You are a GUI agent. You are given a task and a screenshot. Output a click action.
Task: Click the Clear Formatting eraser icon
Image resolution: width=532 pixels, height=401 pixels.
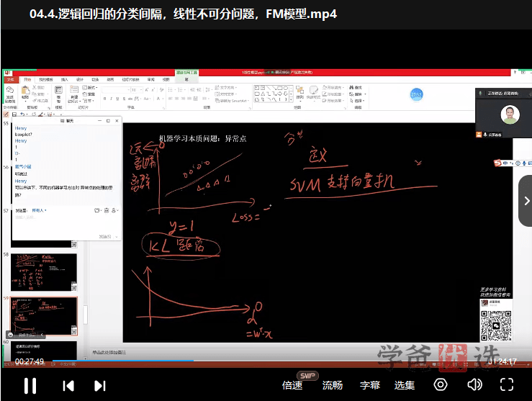click(161, 90)
